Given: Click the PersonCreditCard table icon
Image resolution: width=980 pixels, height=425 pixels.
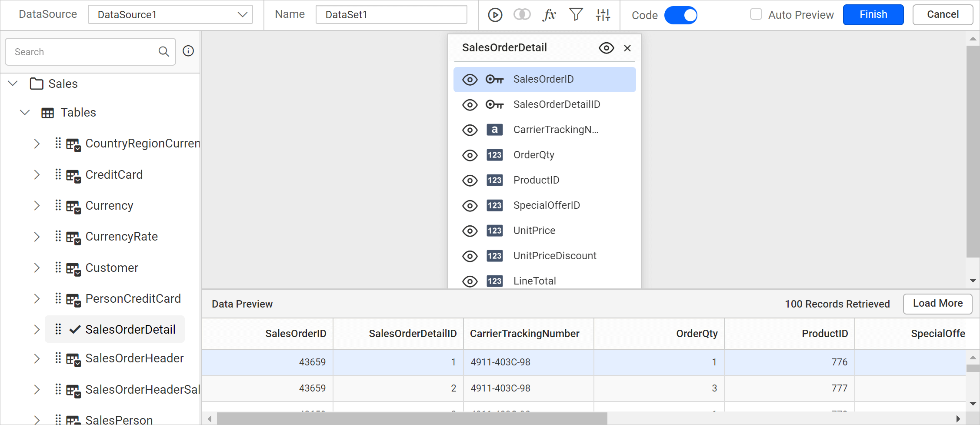Looking at the screenshot, I should coord(73,300).
